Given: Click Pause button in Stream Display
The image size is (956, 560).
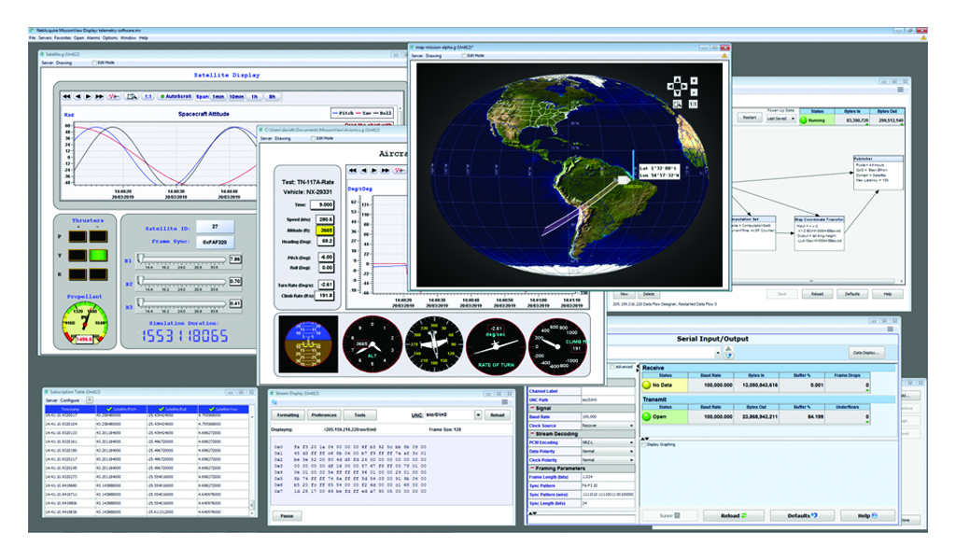Looking at the screenshot, I should pos(287,515).
